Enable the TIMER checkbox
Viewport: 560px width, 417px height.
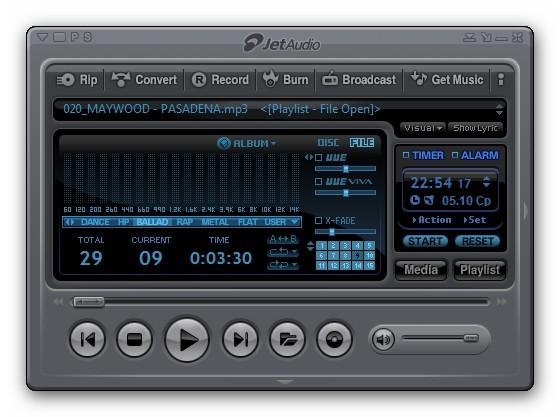pyautogui.click(x=406, y=155)
